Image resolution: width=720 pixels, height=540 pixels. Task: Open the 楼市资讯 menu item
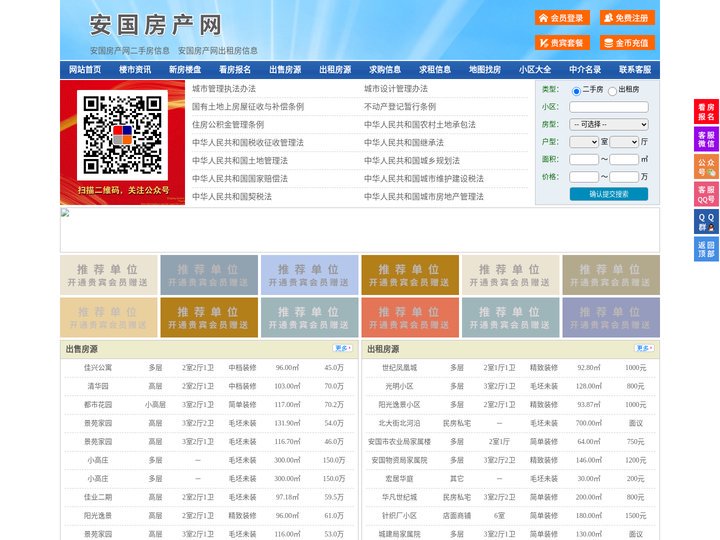pos(135,70)
